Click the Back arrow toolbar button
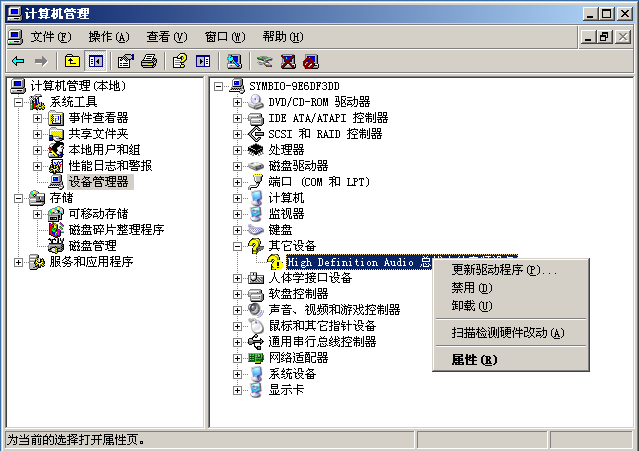This screenshot has height=451, width=639. (x=18, y=61)
